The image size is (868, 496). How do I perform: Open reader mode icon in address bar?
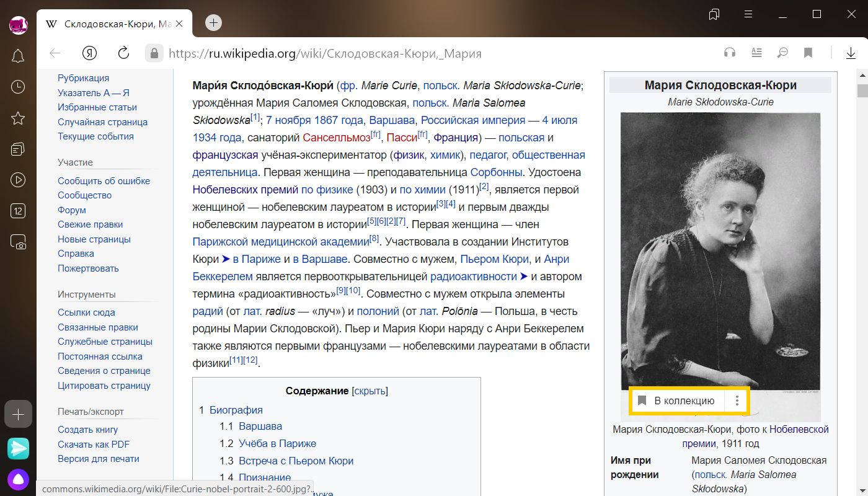point(756,53)
